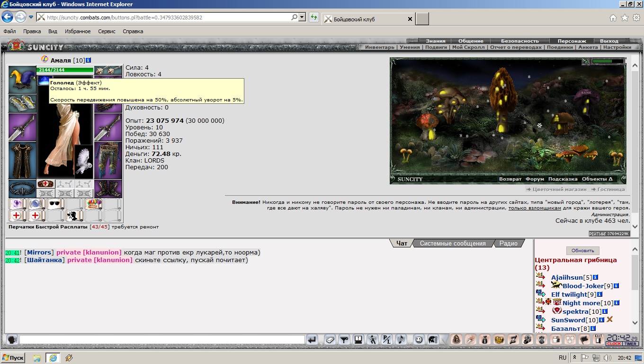Open the Сервис menu

tap(107, 31)
